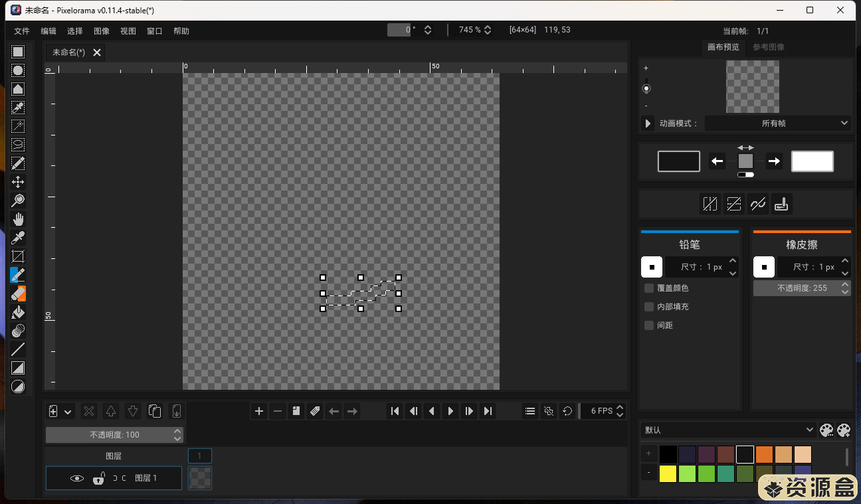Toggle onion skinning icon

coord(549,411)
